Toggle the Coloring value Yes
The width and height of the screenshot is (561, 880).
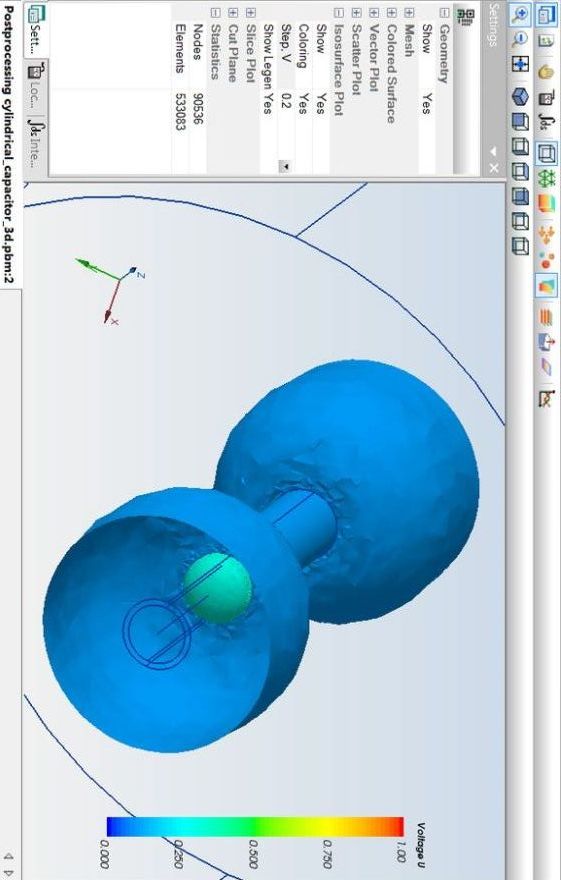coord(304,104)
